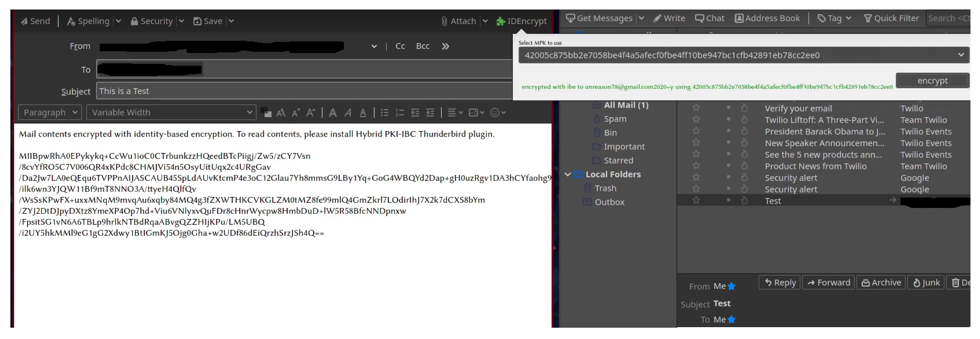Click the Attach paperclip icon
The image size is (980, 339).
click(444, 21)
